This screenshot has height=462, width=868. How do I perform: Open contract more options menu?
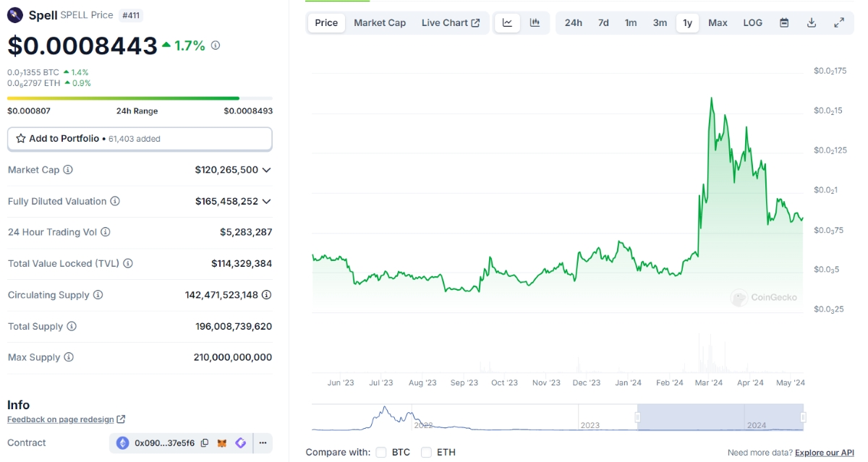263,443
